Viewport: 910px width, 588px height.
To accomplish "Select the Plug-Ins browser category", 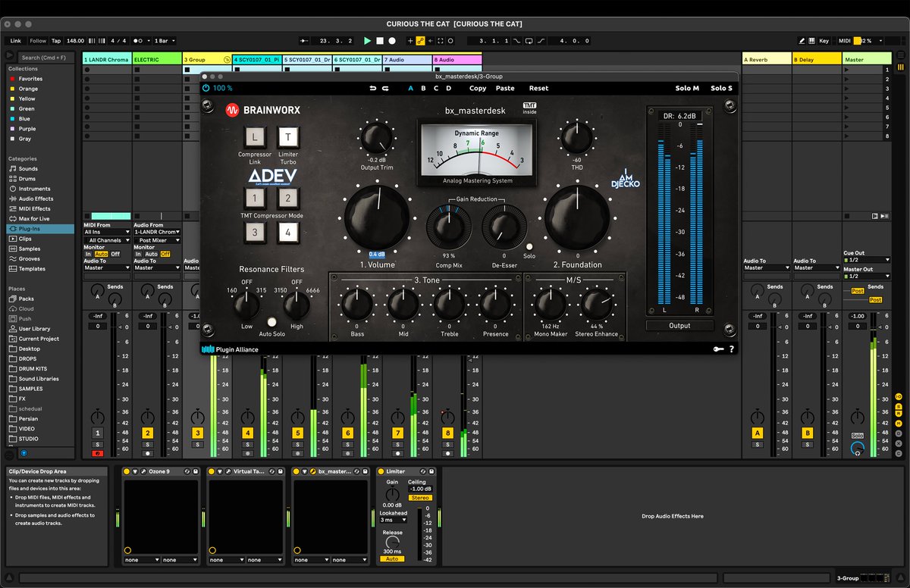I will coord(41,228).
